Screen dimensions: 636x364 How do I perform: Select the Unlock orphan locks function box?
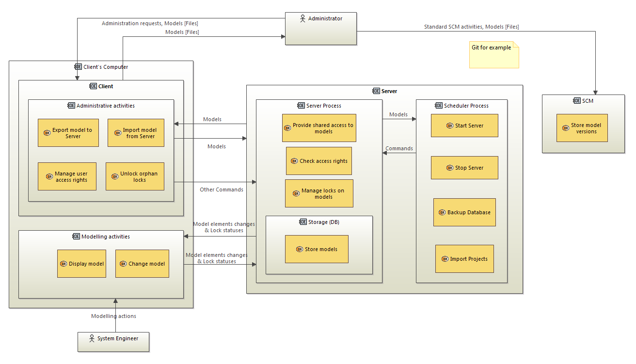tap(135, 176)
